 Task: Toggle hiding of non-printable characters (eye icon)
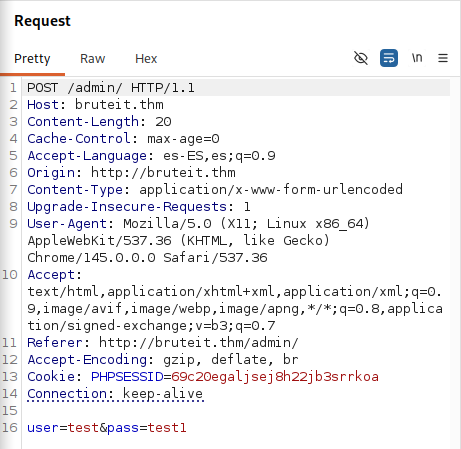(x=361, y=58)
